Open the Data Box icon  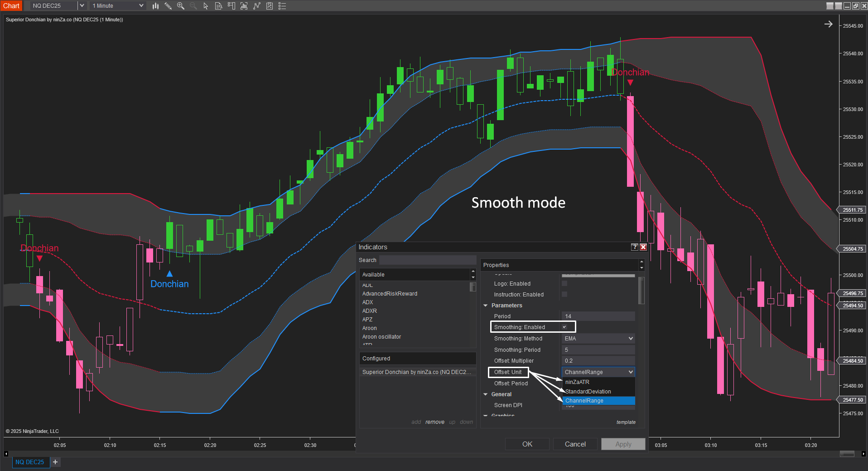[218, 6]
